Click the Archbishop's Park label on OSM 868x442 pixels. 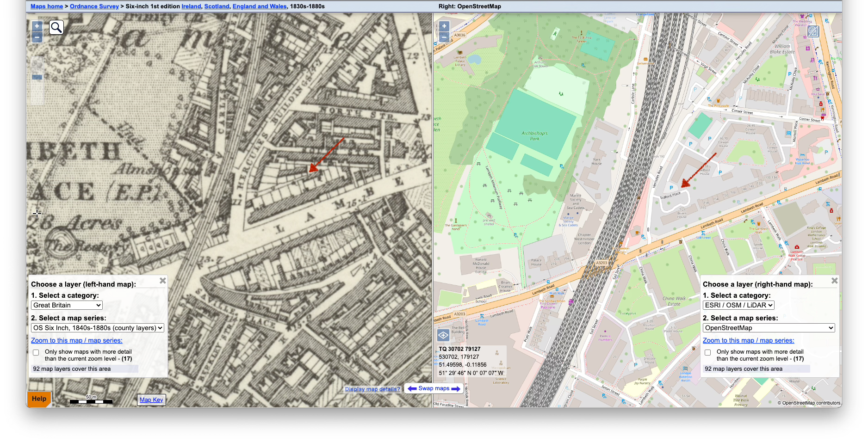[x=534, y=136]
